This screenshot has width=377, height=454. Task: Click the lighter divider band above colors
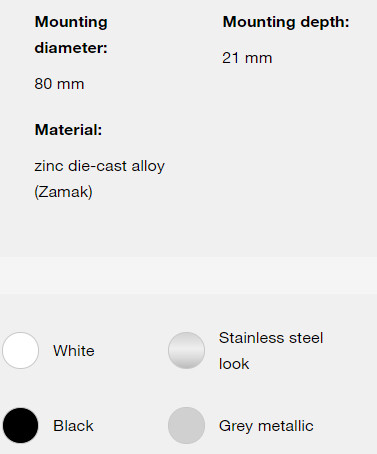[188, 275]
